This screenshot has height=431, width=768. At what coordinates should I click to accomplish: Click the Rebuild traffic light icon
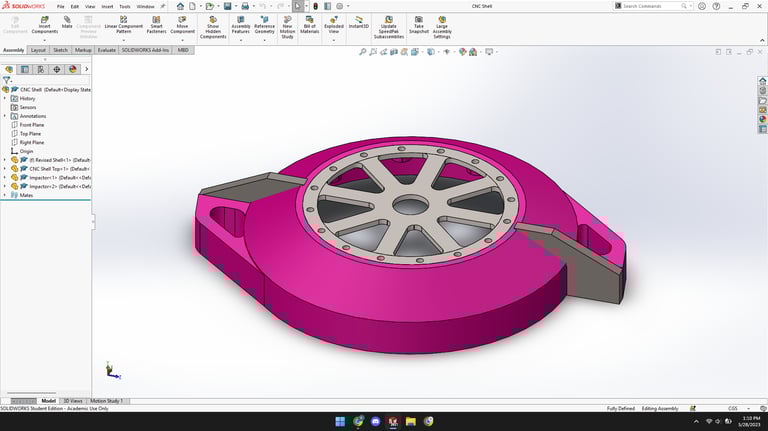point(315,6)
